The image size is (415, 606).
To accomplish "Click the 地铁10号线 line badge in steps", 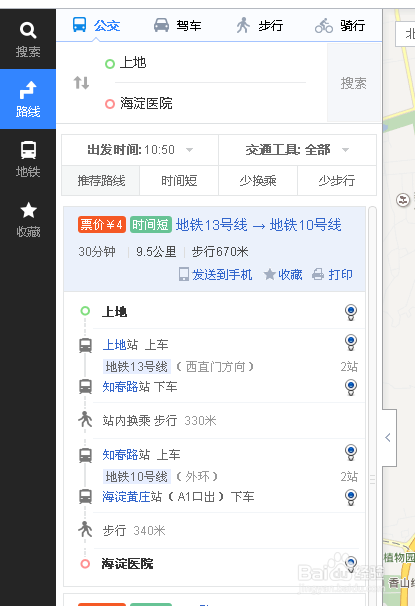I will [136, 477].
